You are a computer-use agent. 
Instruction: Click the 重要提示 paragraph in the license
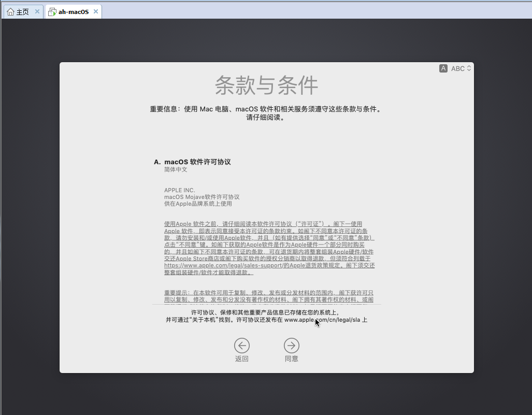(x=268, y=296)
